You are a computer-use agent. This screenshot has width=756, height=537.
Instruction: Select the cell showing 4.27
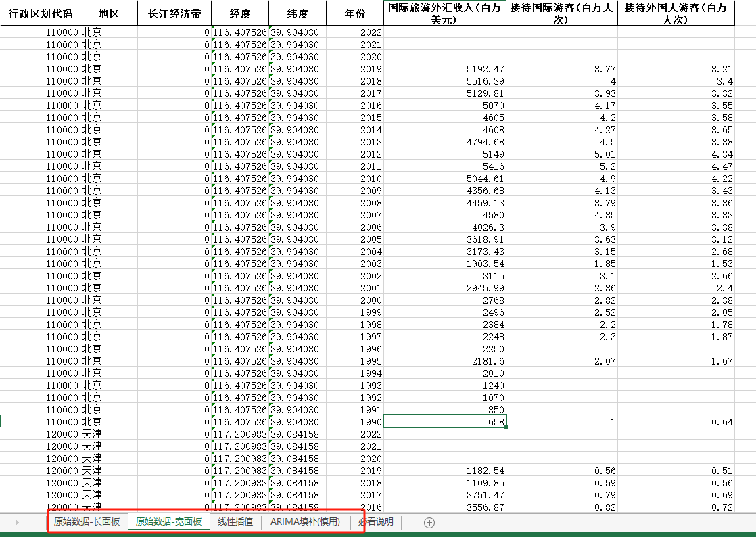(562, 130)
